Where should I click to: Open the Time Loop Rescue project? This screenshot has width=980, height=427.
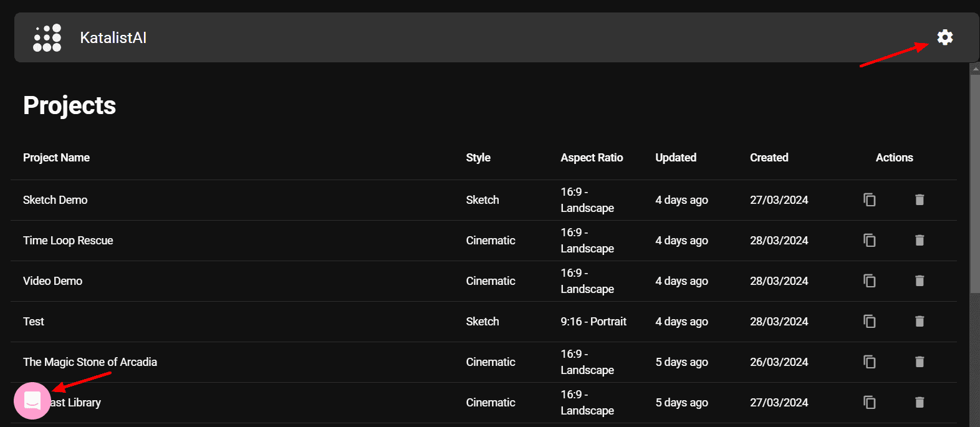tap(68, 241)
